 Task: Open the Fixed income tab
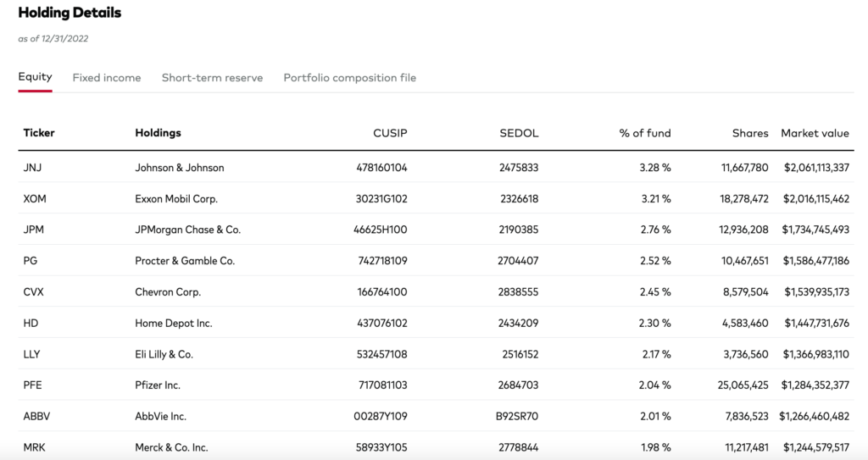(x=107, y=78)
